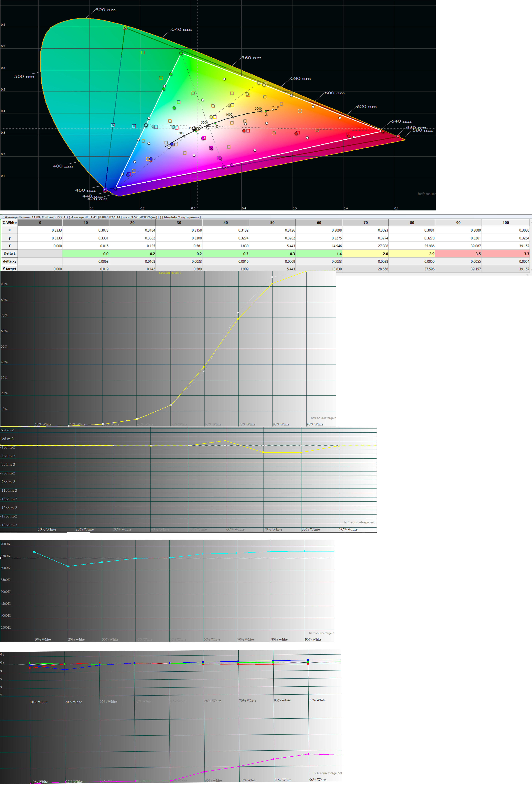
Task: Click luminance Y value 1.830 cell
Action: pos(226,246)
